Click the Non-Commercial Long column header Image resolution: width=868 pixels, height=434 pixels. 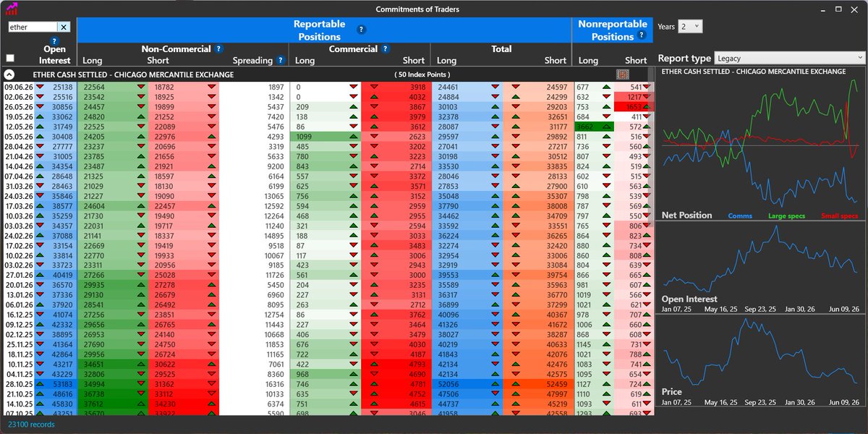pyautogui.click(x=92, y=61)
